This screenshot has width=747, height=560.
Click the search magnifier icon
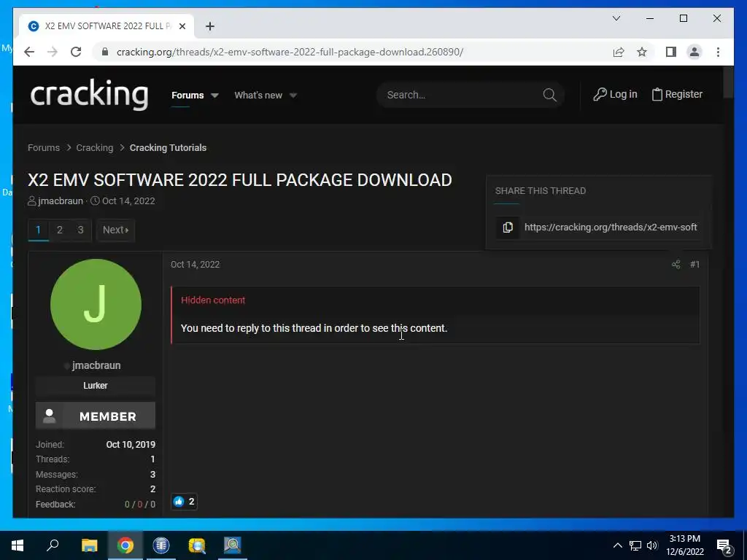pos(549,95)
